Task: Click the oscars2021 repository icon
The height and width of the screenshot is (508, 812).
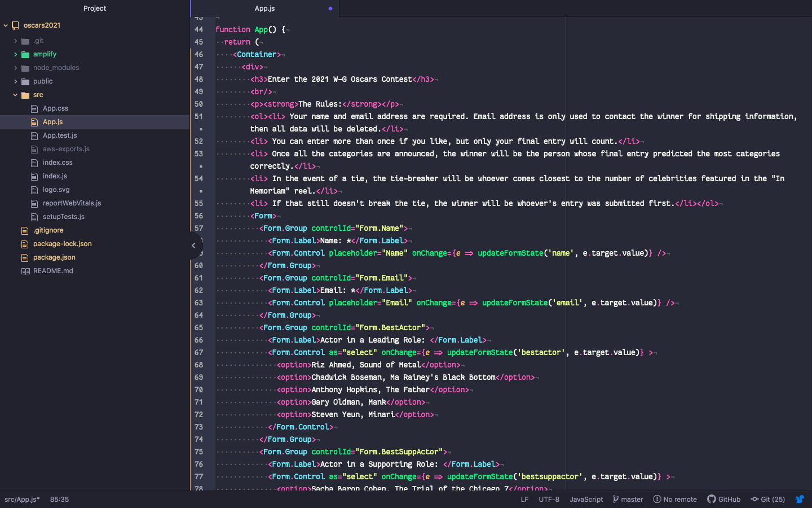Action: [x=15, y=25]
